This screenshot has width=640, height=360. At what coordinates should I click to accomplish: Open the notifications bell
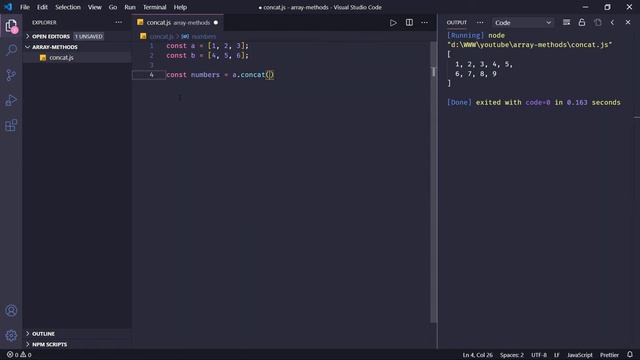(x=630, y=355)
